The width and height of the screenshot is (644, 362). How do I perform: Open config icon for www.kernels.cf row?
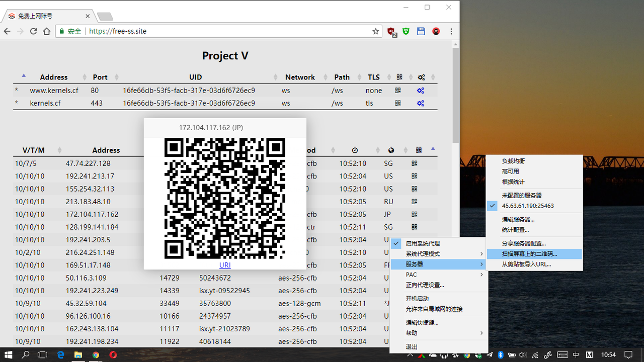pos(421,90)
